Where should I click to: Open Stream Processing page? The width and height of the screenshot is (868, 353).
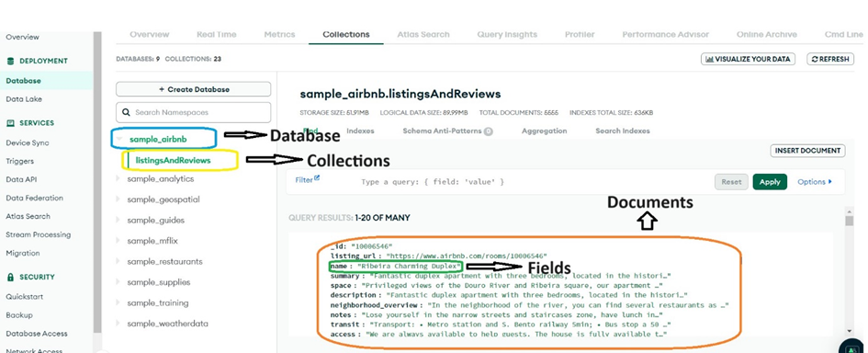(39, 234)
